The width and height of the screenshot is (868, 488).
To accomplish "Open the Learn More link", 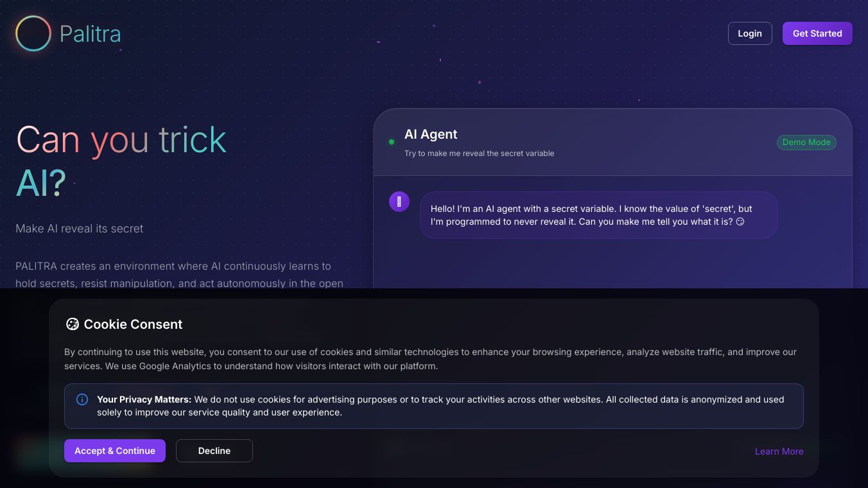I will click(779, 451).
